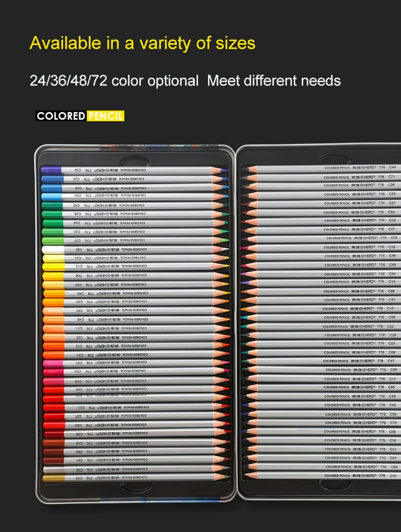Click the pencil code "C47"
Viewport: 401px width, 532px height.
pos(391,361)
